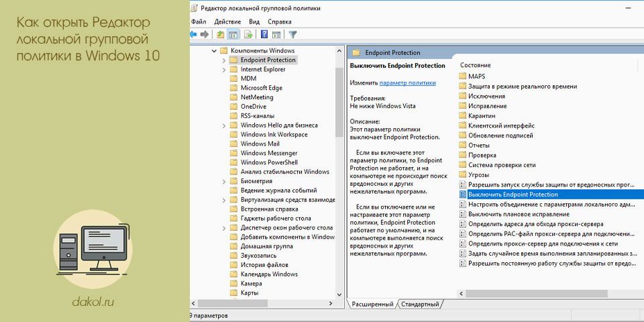Viewport: 644px width, 322px height.
Task: Click the tree pane horizontal scroll-left arrow
Action: click(193, 304)
